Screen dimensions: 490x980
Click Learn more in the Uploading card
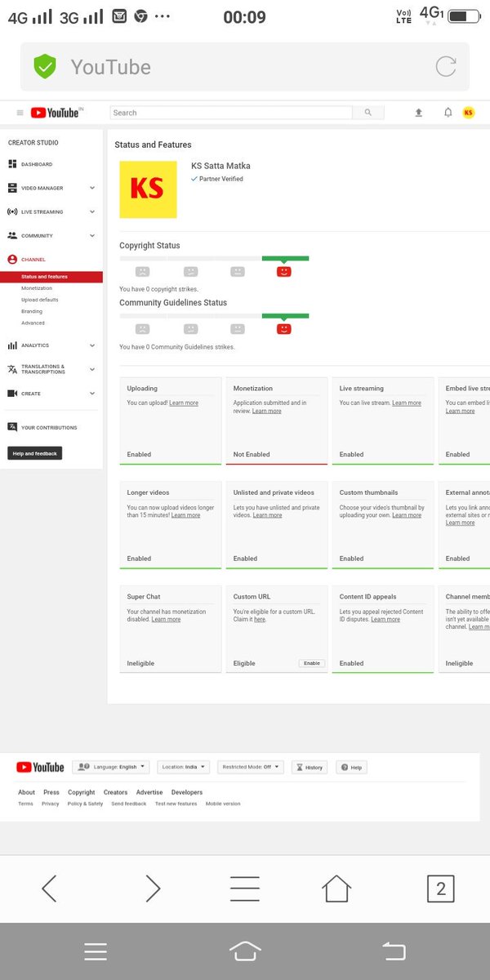(x=184, y=403)
